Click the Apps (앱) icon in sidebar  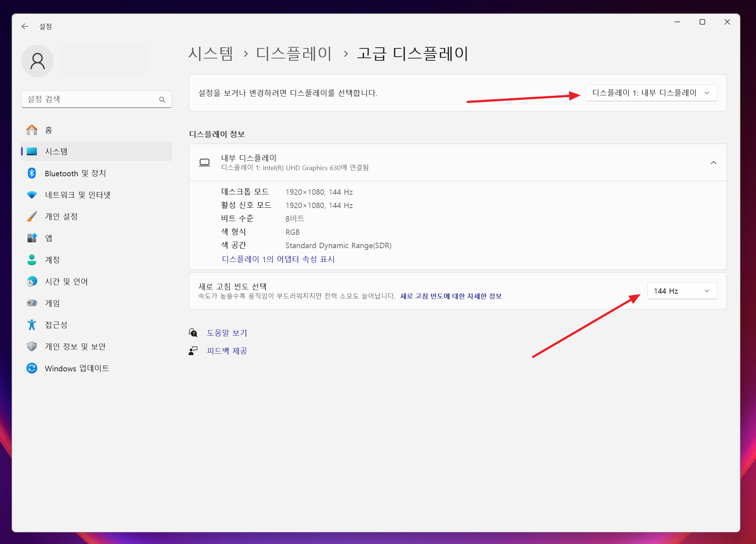pos(32,238)
